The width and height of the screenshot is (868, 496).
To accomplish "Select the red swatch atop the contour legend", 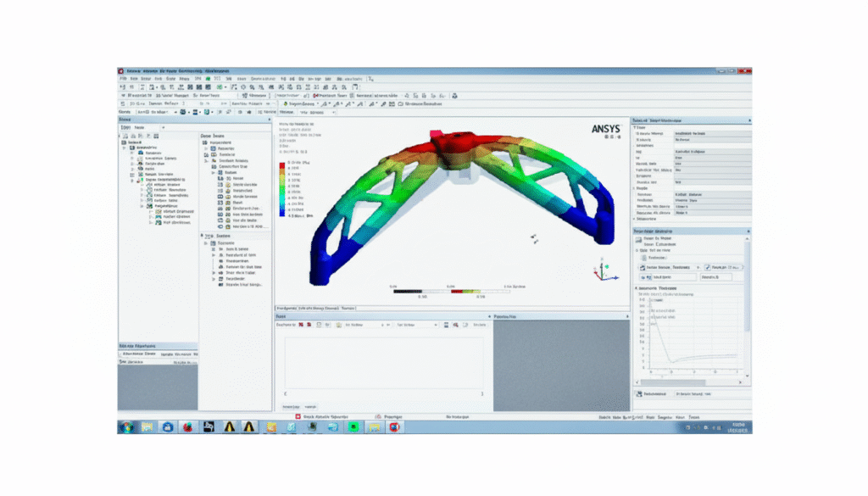I will (x=282, y=163).
